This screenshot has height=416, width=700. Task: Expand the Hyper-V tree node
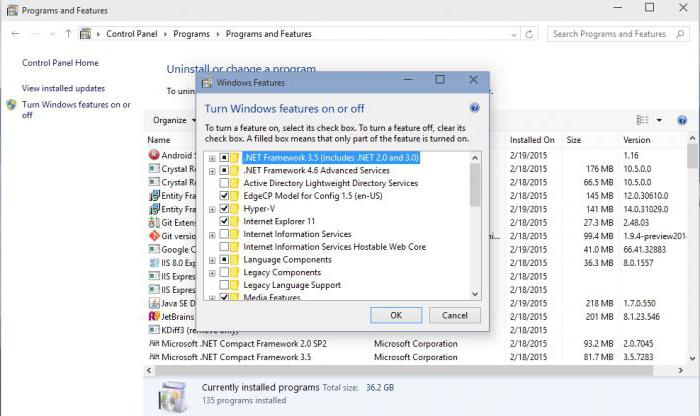click(212, 209)
